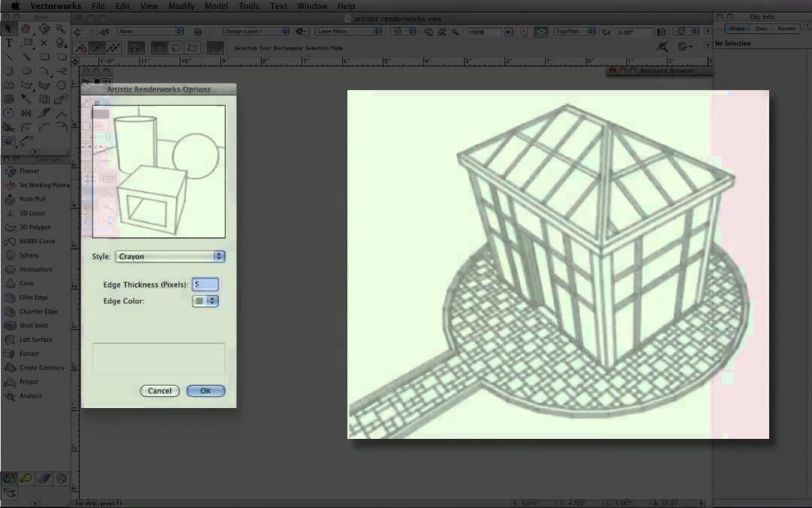Select the NURBS Curve tool
The height and width of the screenshot is (508, 812).
35,240
